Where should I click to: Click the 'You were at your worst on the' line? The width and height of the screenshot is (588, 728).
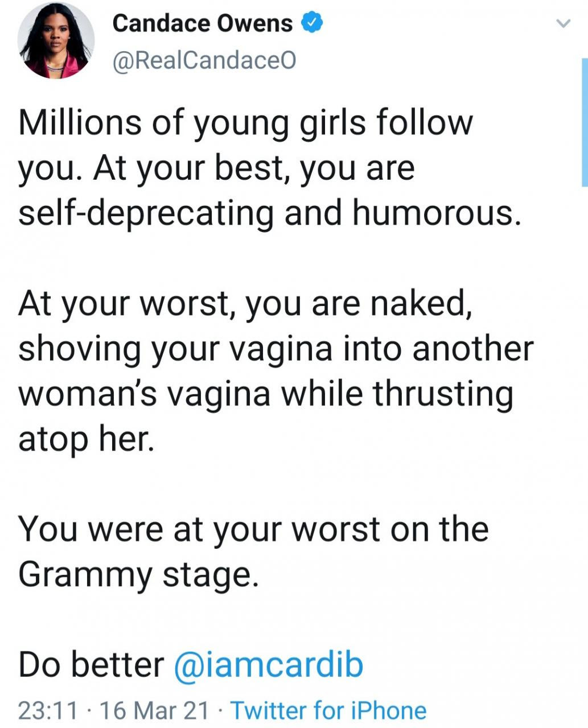(253, 529)
